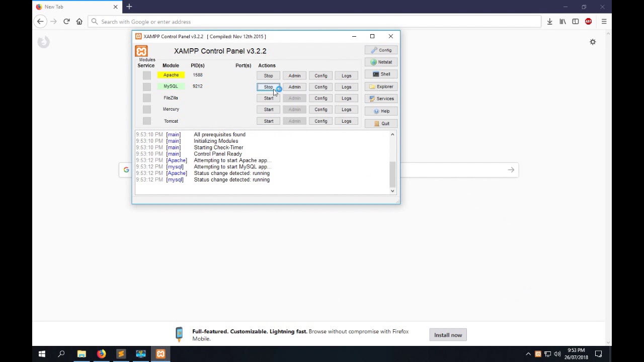Toggle Mercury service install checkbox
Screen dimensions: 644x362
click(x=146, y=109)
